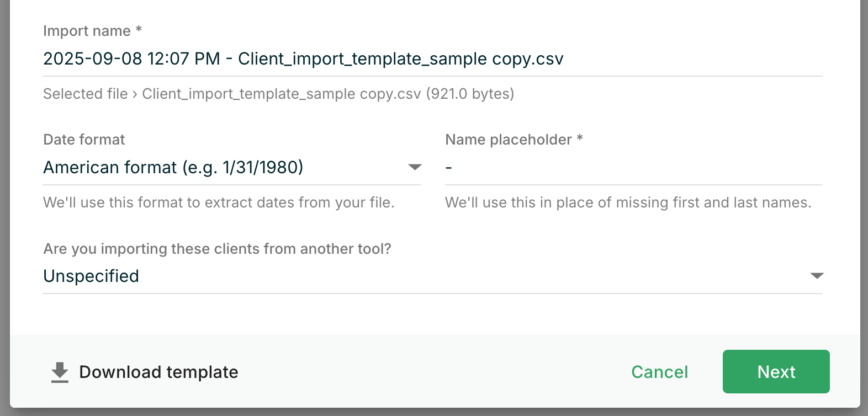Image resolution: width=868 pixels, height=416 pixels.
Task: Click the Selected file label
Action: 86,94
